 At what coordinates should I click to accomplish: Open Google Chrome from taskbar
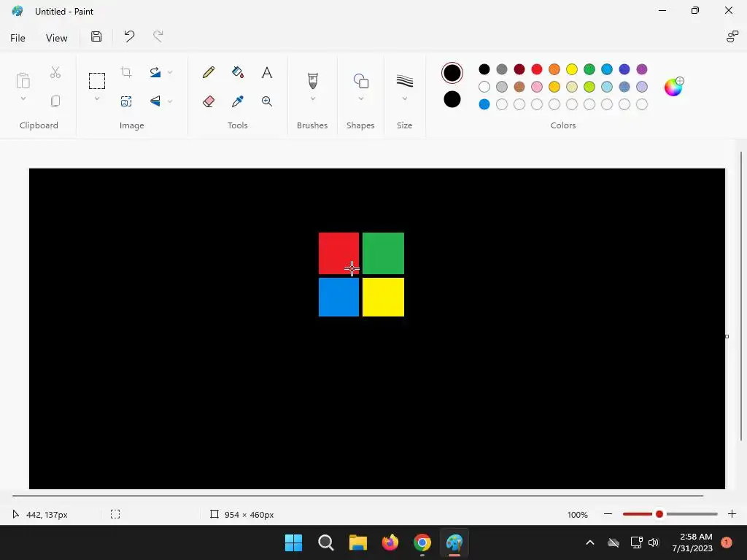pos(422,542)
